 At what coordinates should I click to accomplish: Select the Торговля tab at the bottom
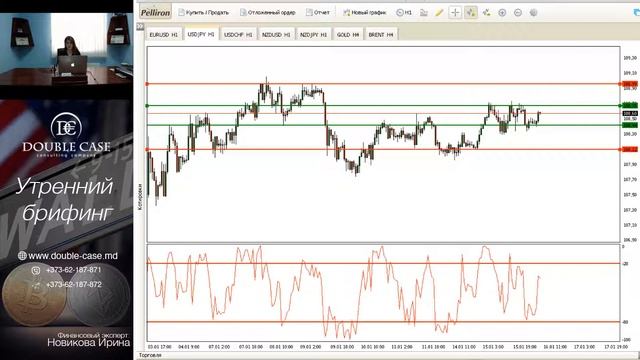point(150,355)
